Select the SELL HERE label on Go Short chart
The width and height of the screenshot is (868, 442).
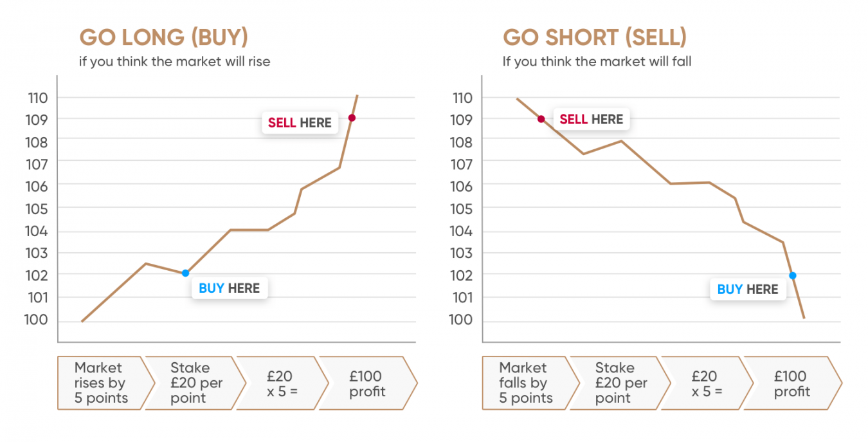(x=591, y=120)
